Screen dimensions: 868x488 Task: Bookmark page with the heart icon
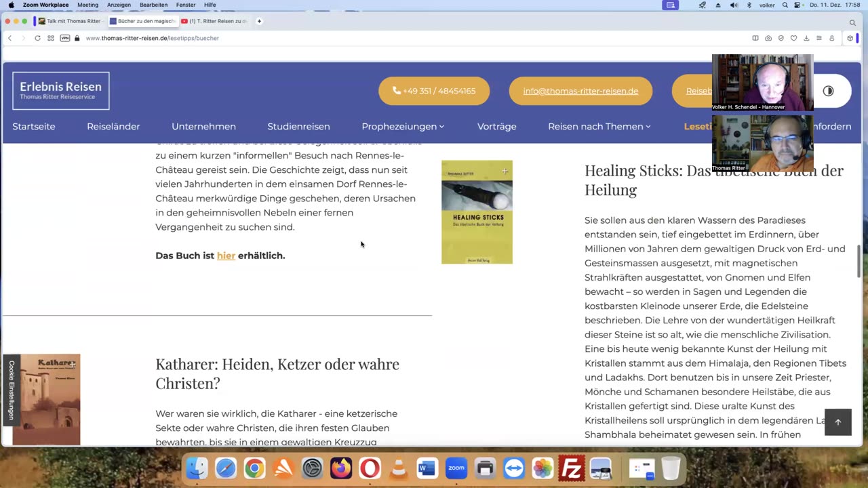click(x=793, y=38)
